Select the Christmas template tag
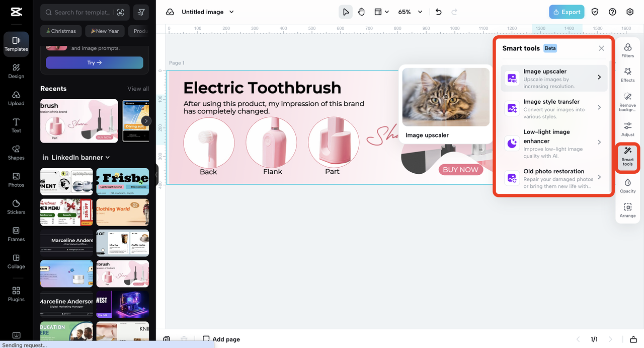 click(61, 31)
